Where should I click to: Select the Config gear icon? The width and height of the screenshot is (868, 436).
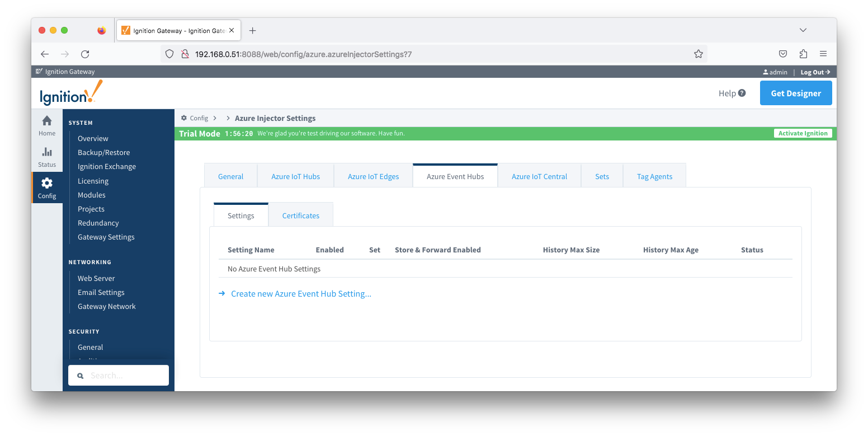tap(47, 184)
